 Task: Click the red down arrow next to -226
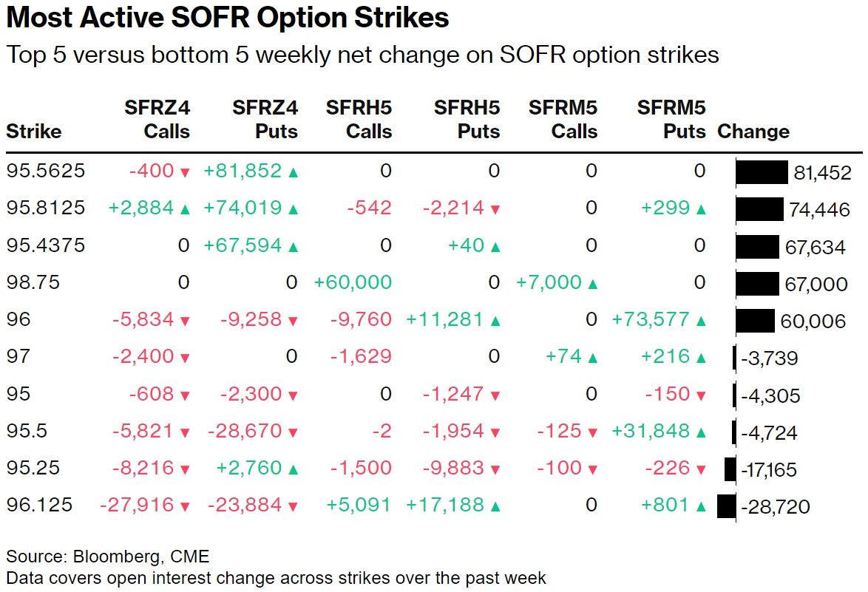tap(700, 469)
